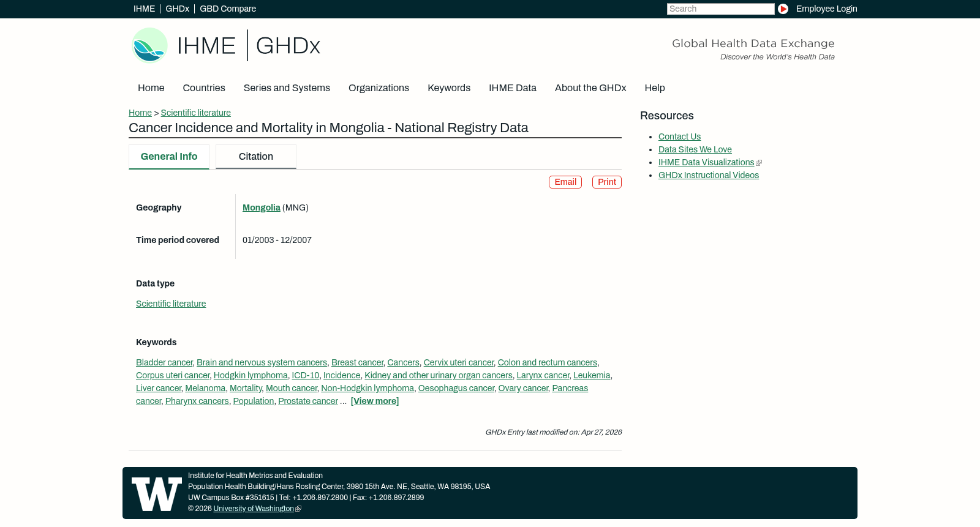Go to the Home menu item

point(151,88)
